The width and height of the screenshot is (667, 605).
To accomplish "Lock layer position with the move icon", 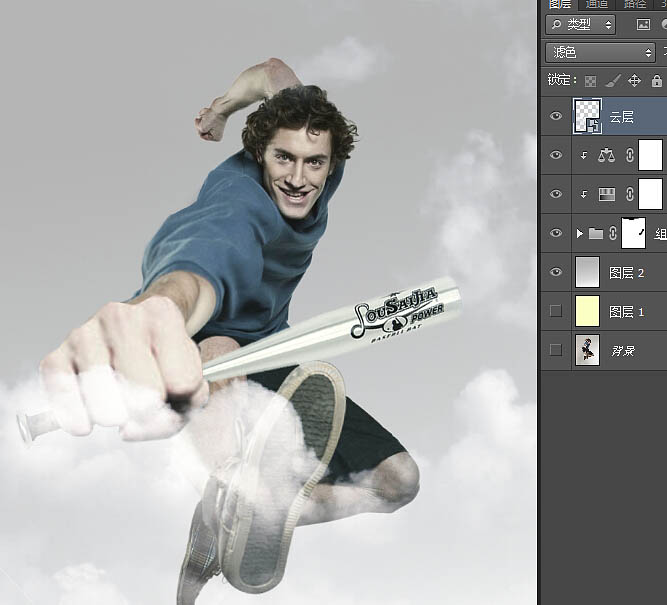I will tap(634, 80).
